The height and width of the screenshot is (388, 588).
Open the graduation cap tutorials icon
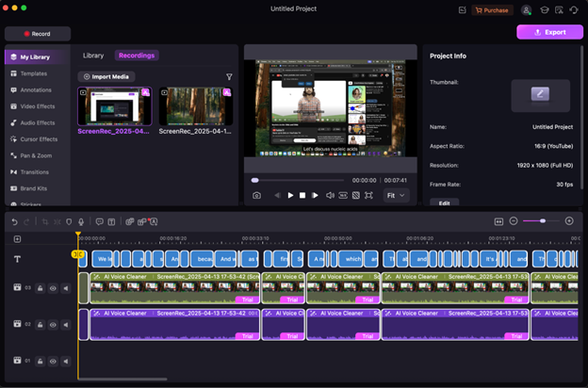[545, 10]
